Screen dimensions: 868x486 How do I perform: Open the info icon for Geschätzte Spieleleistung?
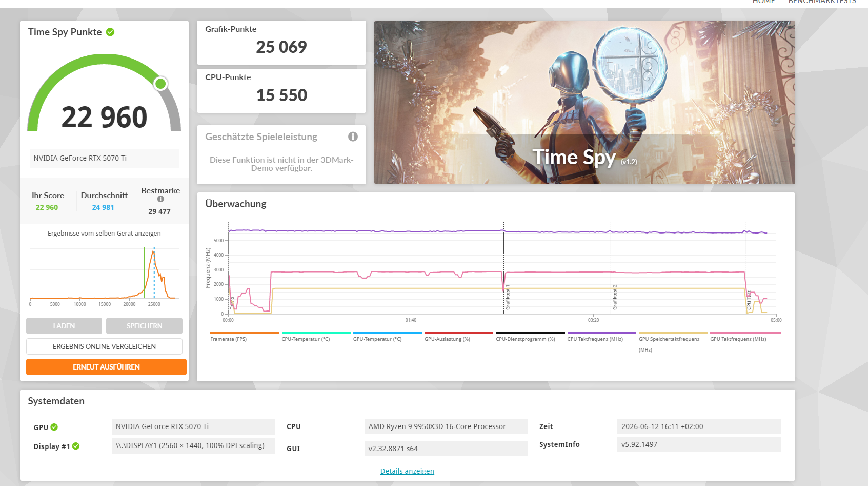click(x=353, y=137)
